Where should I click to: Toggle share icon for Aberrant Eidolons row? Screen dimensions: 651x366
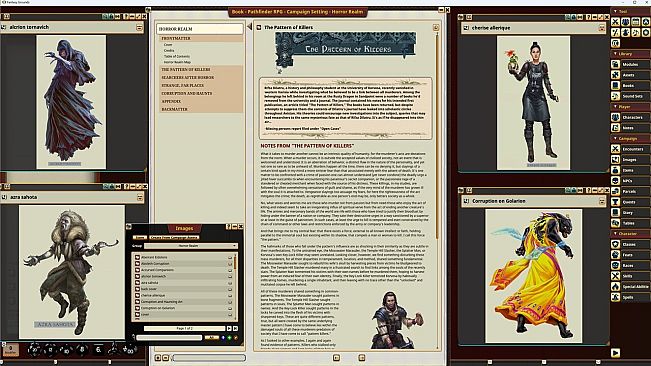230,257
